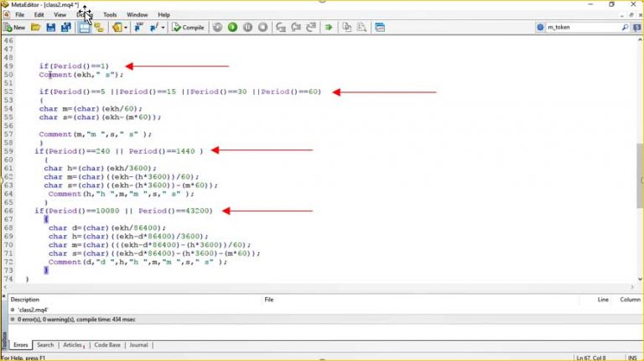Click the Stop debugging icon
644x361 pixels.
click(262, 28)
